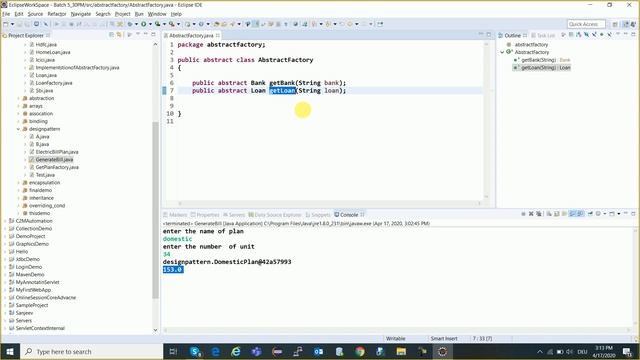Image resolution: width=640 pixels, height=360 pixels.
Task: Maximize the Project Explorer view
Action: click(153, 35)
